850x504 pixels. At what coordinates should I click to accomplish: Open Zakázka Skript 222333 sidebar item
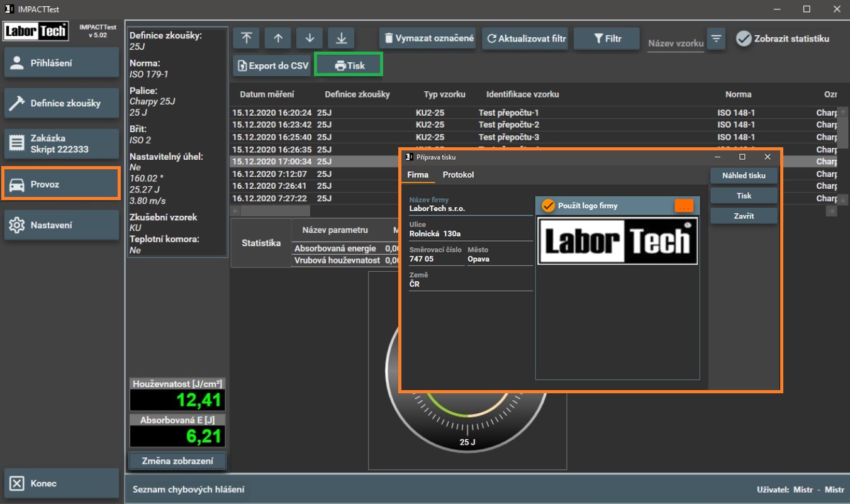(62, 144)
